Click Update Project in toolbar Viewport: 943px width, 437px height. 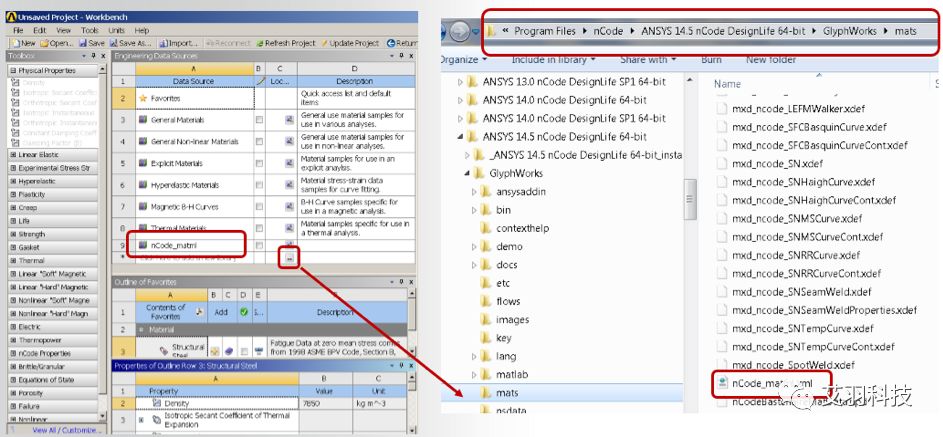(x=350, y=43)
